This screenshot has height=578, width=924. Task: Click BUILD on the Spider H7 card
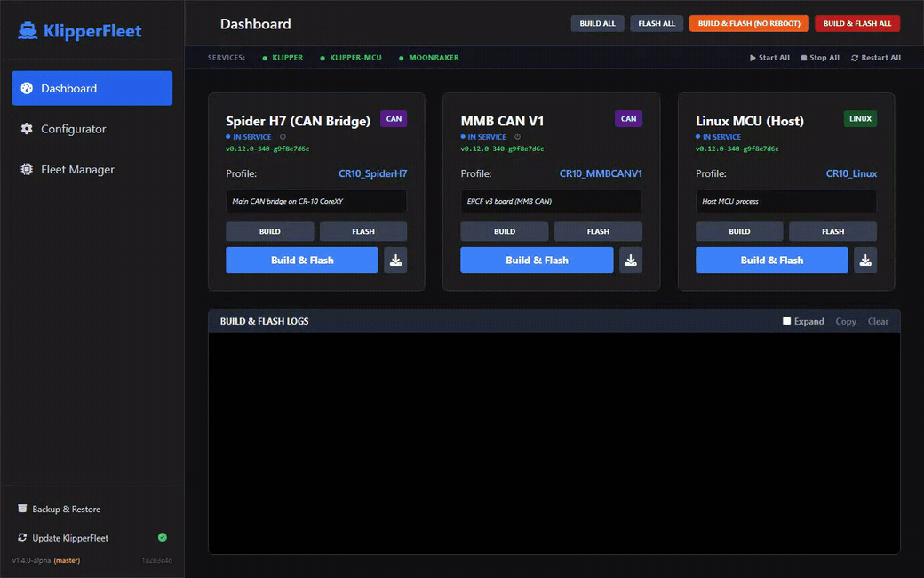pyautogui.click(x=269, y=231)
